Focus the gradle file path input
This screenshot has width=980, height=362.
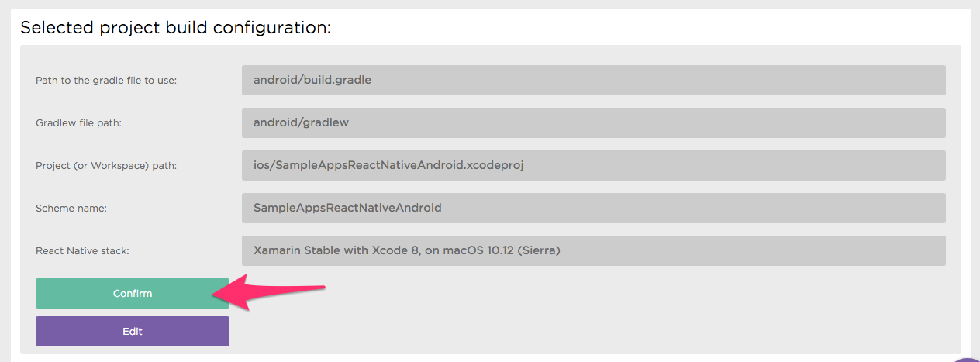pyautogui.click(x=593, y=80)
